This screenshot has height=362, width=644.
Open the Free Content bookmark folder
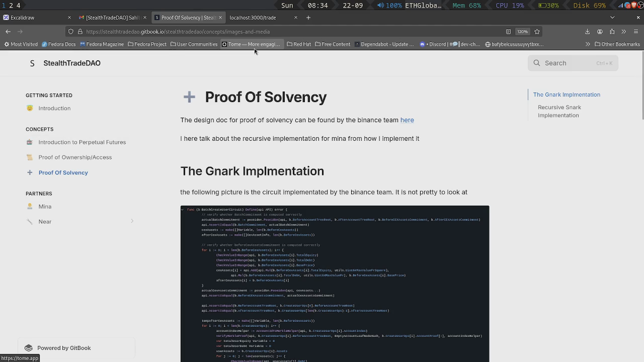click(x=333, y=44)
